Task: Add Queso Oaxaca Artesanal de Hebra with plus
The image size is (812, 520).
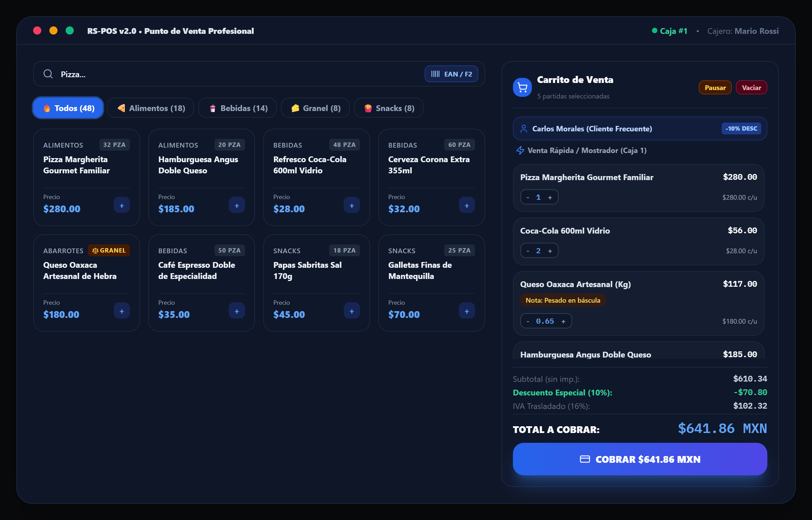Action: [x=122, y=311]
